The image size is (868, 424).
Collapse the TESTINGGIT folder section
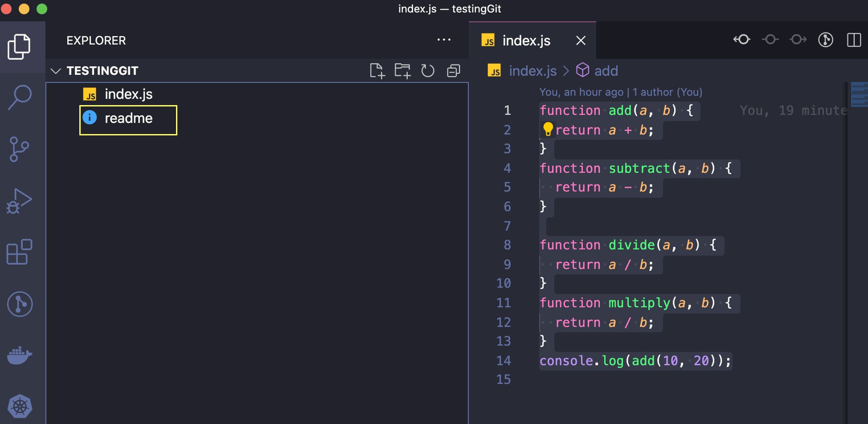click(56, 71)
